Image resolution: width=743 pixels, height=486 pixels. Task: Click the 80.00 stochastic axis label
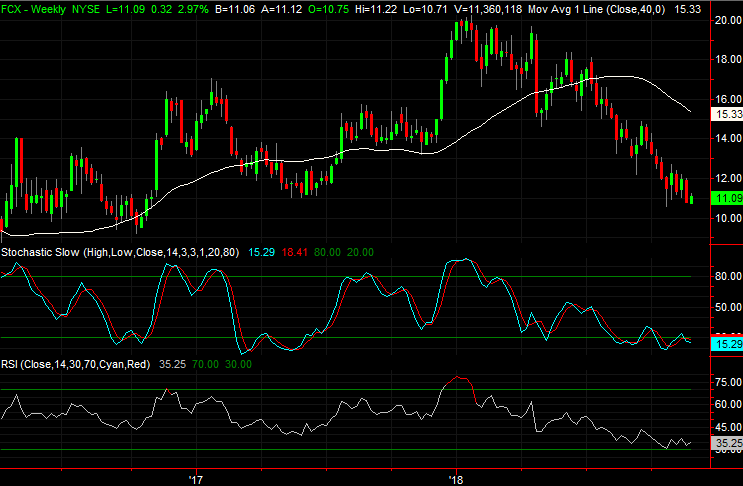click(728, 276)
